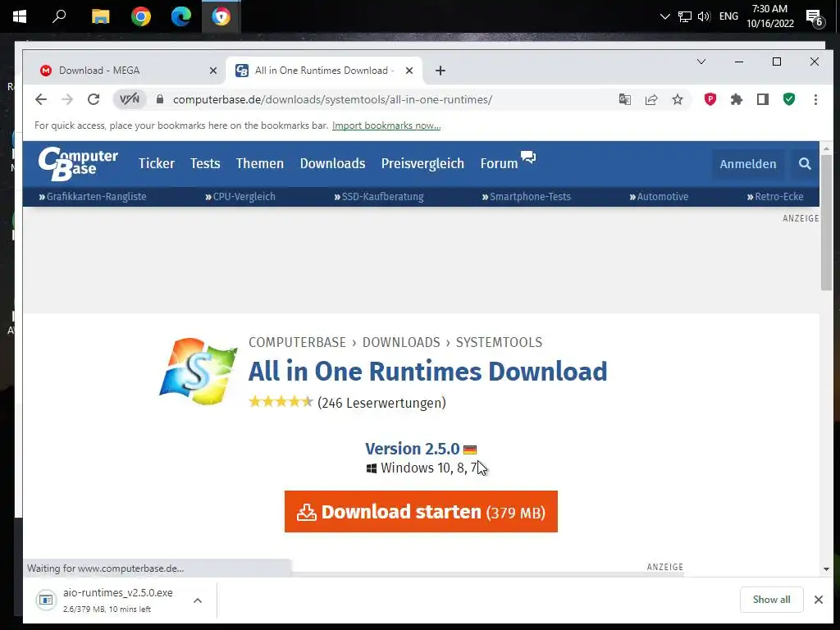
Task: Click the ENG language indicator
Action: click(x=728, y=16)
